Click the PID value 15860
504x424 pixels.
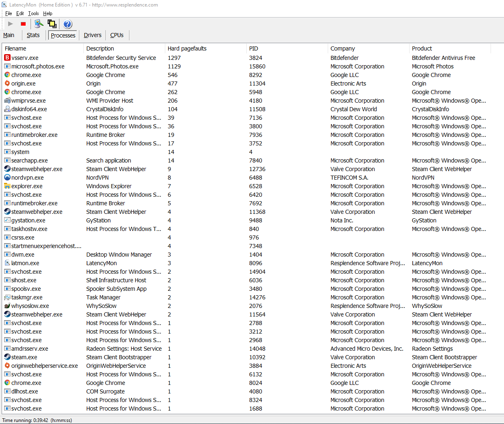coord(257,66)
